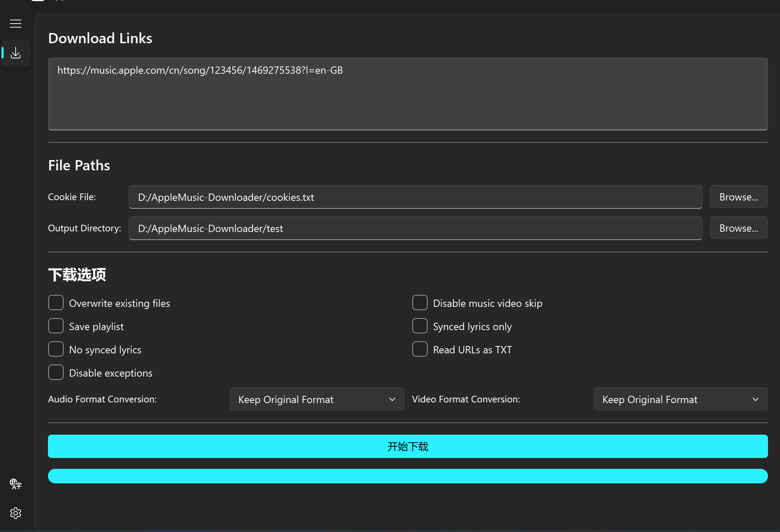
Task: Click the cyan download progress bar
Action: point(408,476)
